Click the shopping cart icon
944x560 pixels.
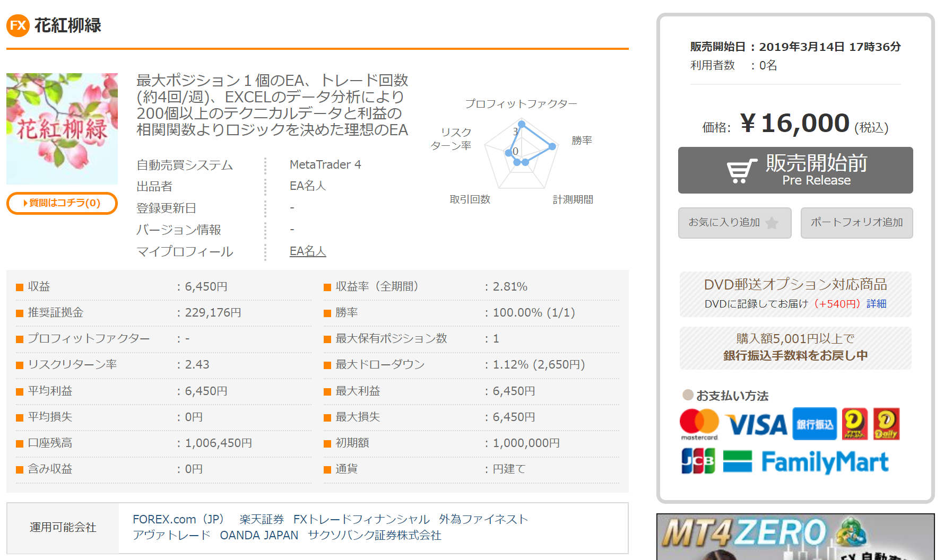point(741,171)
